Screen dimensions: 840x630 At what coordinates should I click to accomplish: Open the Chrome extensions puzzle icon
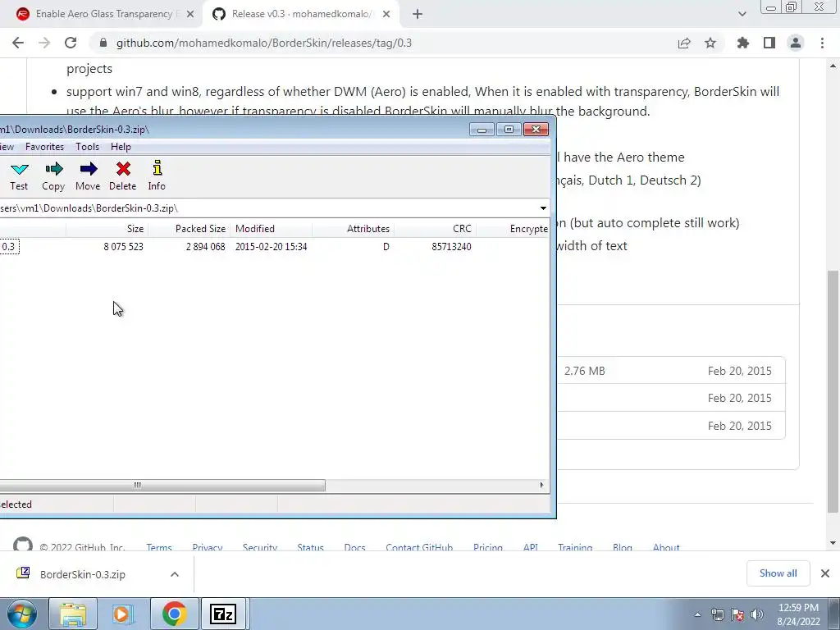743,43
